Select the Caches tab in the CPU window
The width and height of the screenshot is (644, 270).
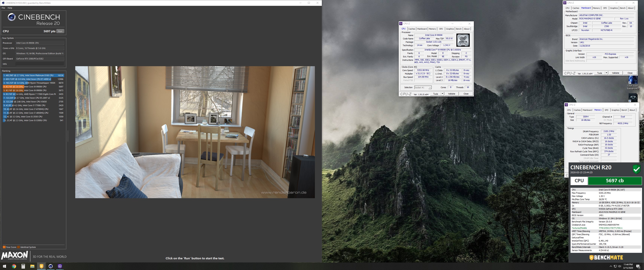(412, 29)
